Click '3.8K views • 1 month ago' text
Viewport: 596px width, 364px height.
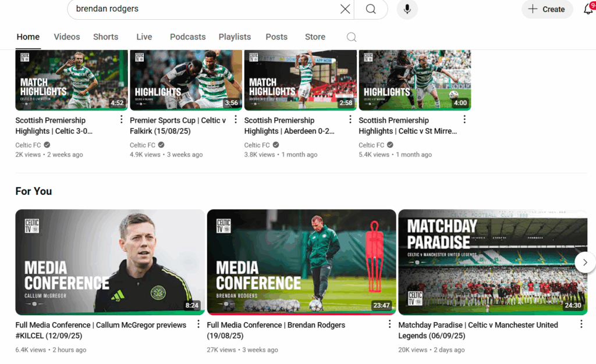tap(281, 155)
